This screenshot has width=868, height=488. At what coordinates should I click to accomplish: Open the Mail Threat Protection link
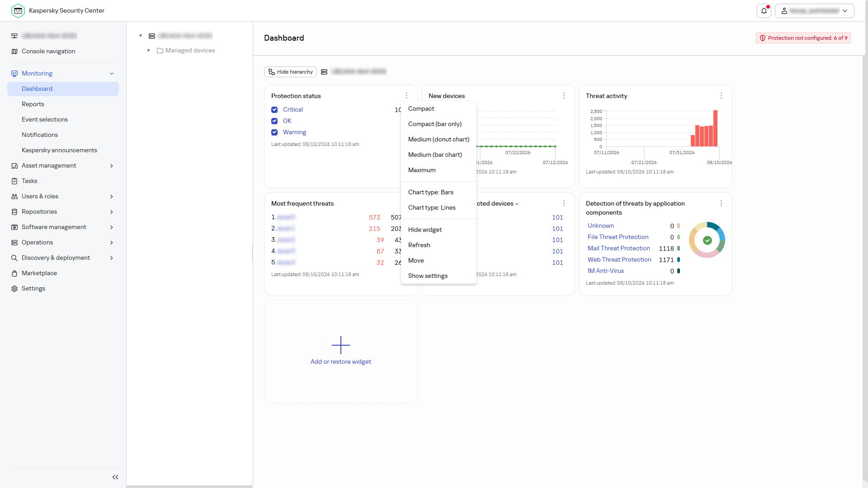(x=618, y=248)
